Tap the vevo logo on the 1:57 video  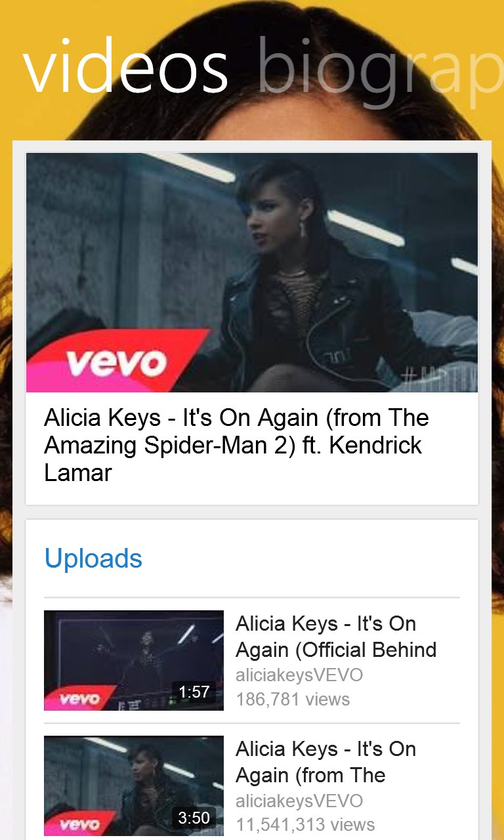click(79, 699)
